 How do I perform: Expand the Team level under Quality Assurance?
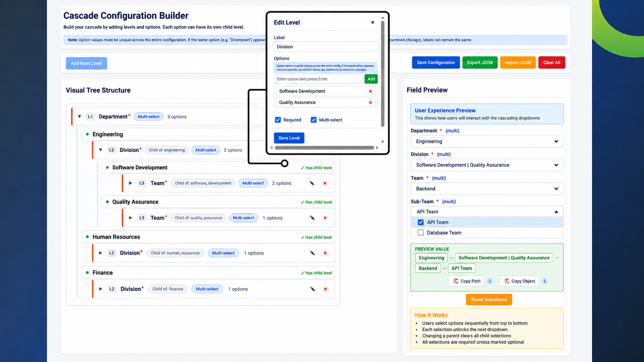coord(131,218)
